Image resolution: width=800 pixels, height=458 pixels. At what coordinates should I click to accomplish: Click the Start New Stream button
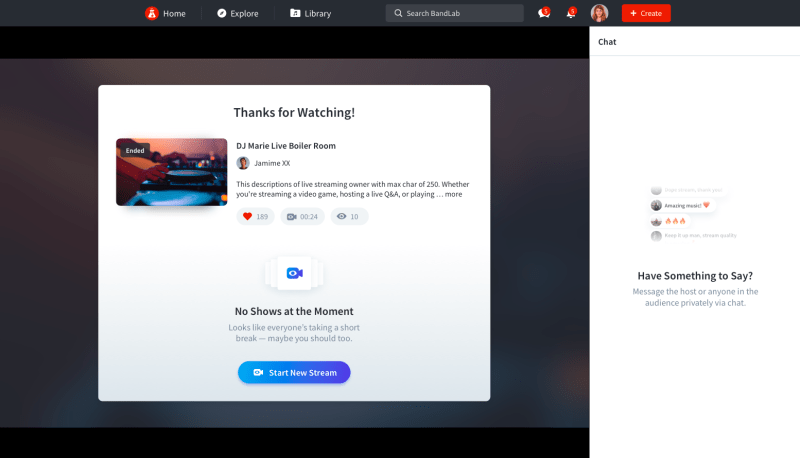[x=294, y=372]
